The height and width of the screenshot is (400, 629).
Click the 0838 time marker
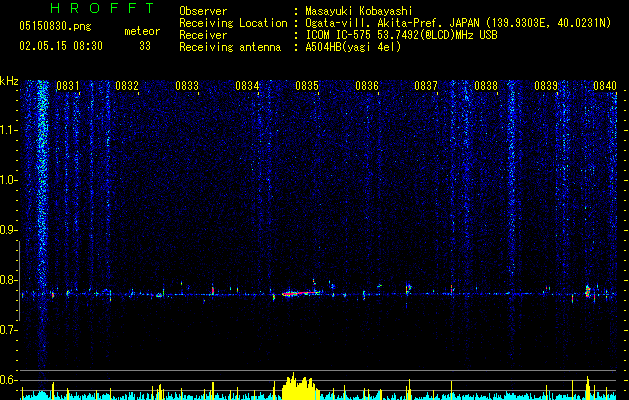(486, 85)
